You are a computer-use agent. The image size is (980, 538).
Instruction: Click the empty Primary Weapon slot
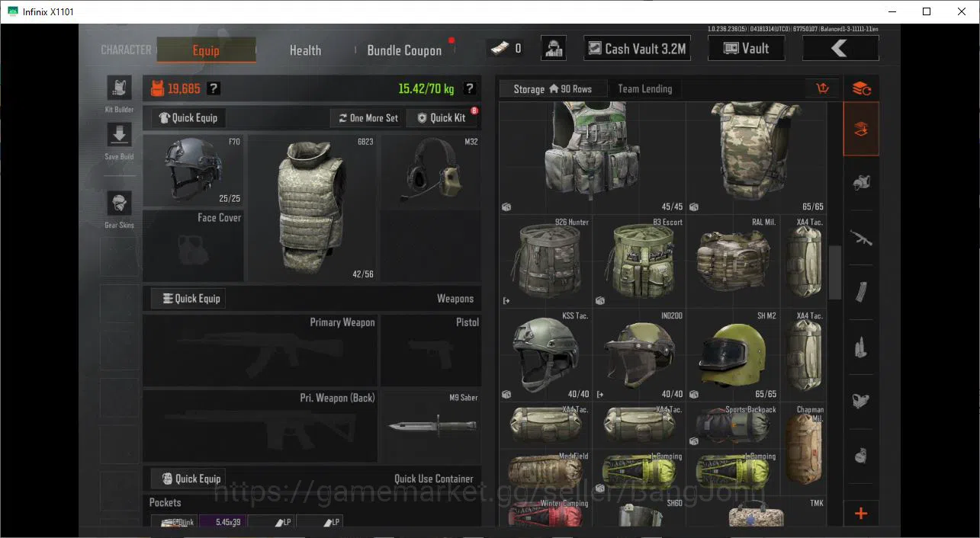point(260,351)
